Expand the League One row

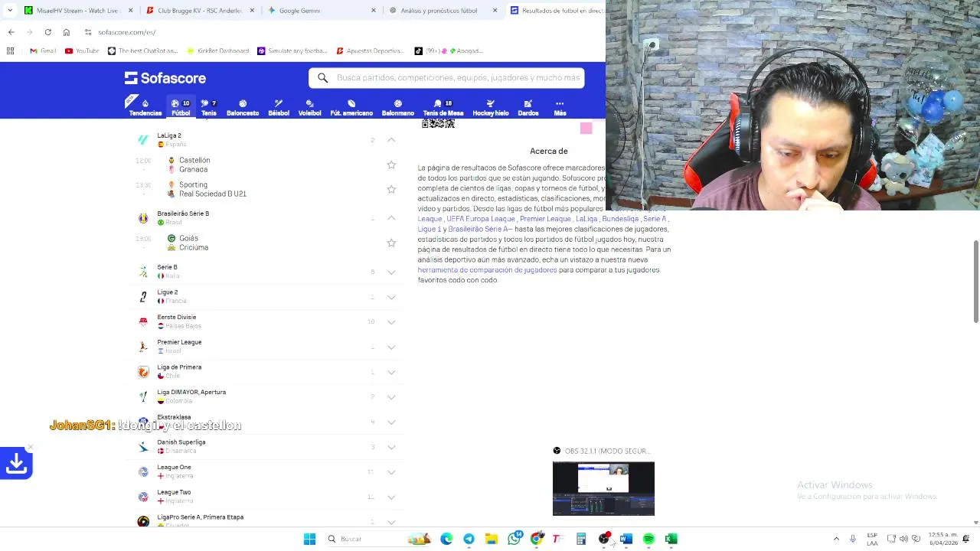[x=391, y=472]
